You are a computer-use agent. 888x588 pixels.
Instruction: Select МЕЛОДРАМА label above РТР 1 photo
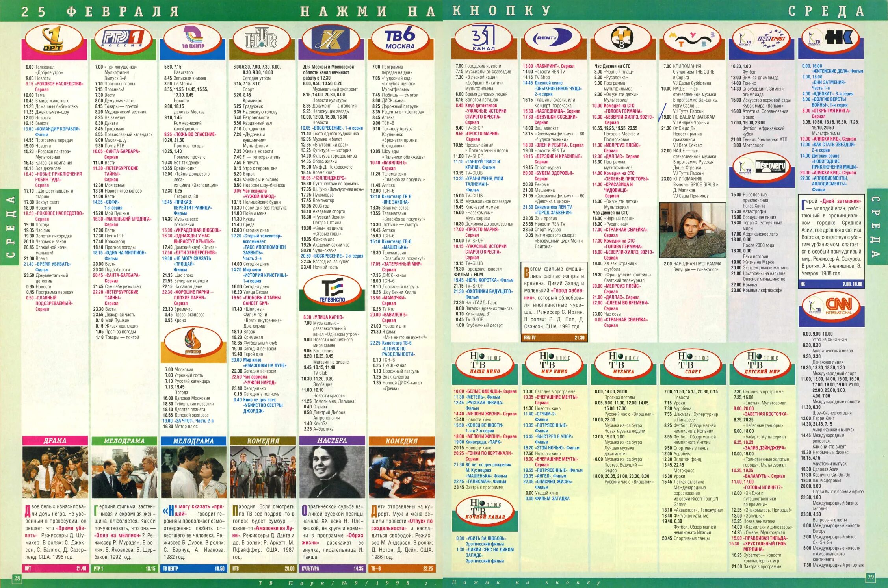[x=124, y=441]
